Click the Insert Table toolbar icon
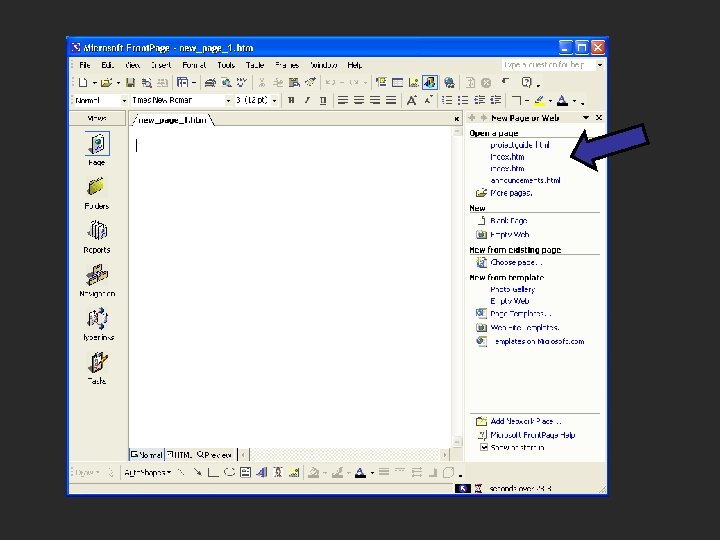The image size is (720, 540). pyautogui.click(x=397, y=83)
